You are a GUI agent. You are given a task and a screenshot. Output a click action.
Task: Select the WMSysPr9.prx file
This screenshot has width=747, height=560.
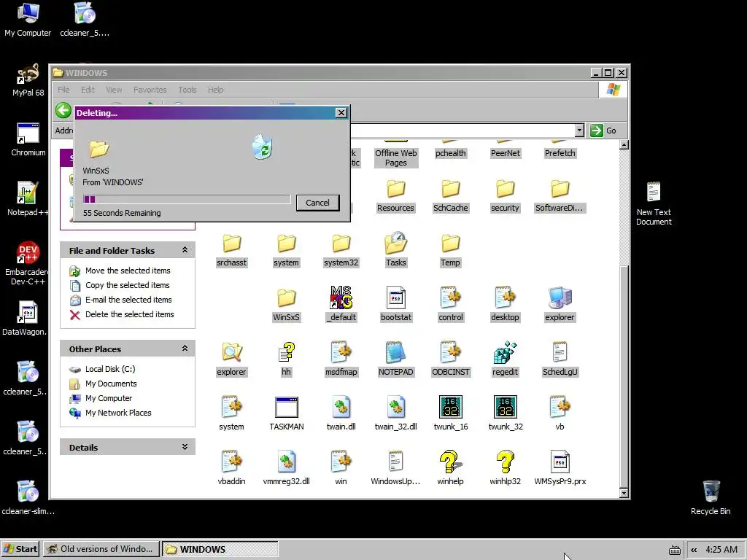tap(560, 469)
